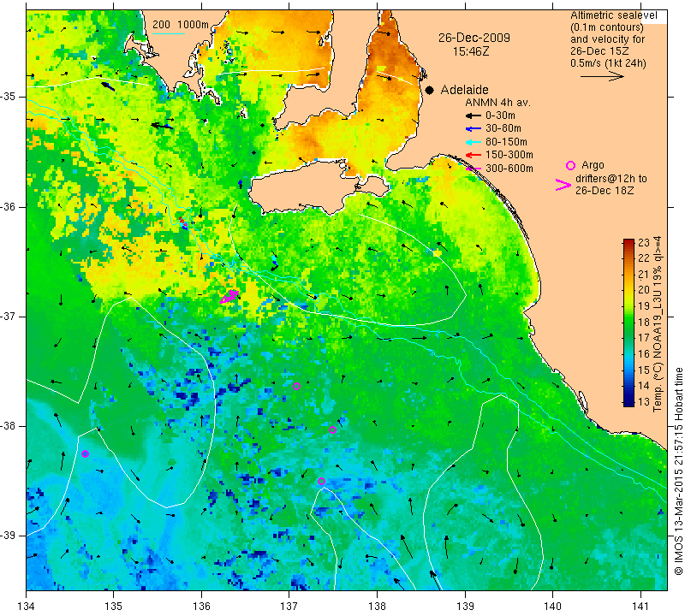This screenshot has width=685, height=616.
Task: Click the dark blue bottom of the temperature colorbar
Action: click(x=628, y=402)
